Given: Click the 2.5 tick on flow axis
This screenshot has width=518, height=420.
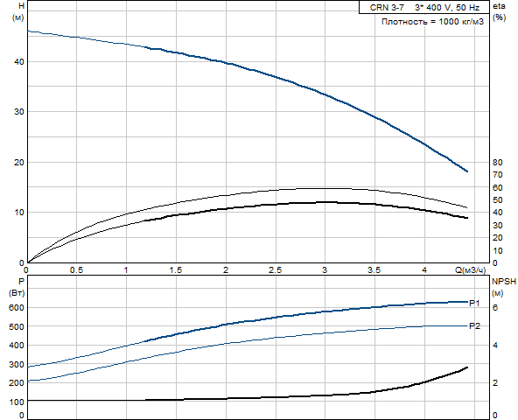Looking at the screenshot, I should 275,270.
